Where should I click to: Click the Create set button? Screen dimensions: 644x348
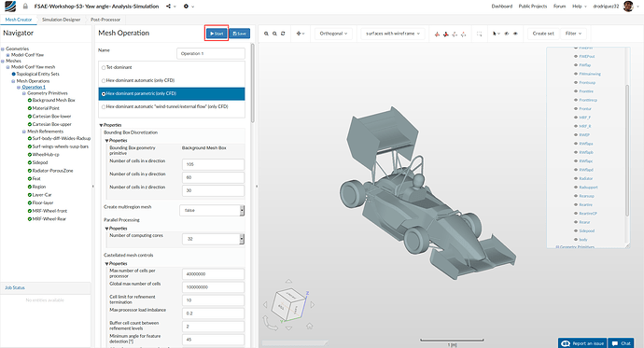[543, 34]
